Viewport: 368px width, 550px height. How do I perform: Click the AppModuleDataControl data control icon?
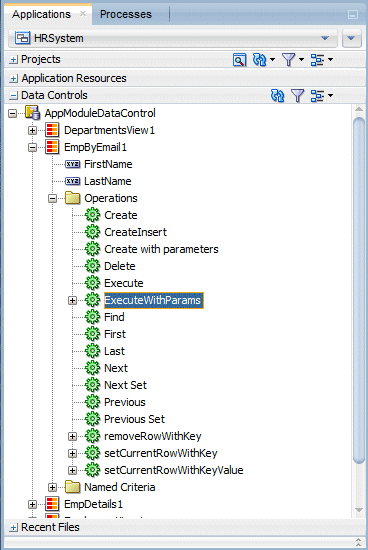[x=33, y=113]
